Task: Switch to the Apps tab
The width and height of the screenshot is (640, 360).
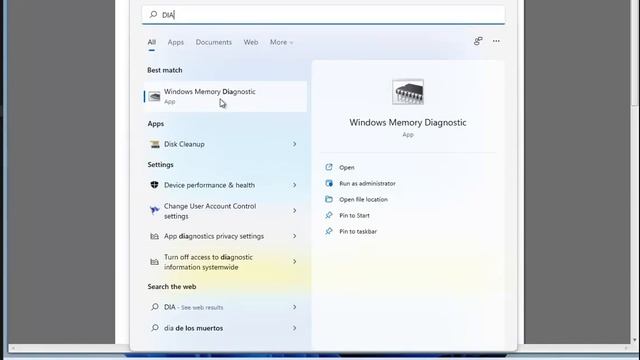Action: [176, 42]
